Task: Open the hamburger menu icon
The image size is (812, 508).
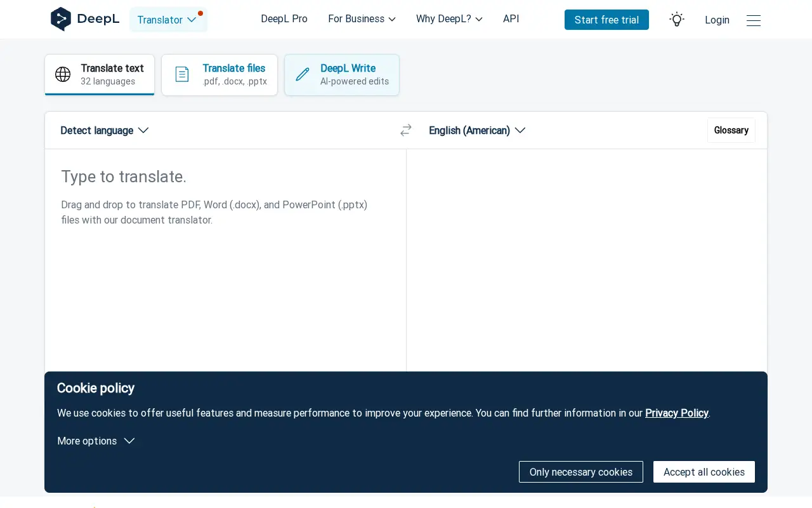Action: [x=754, y=20]
